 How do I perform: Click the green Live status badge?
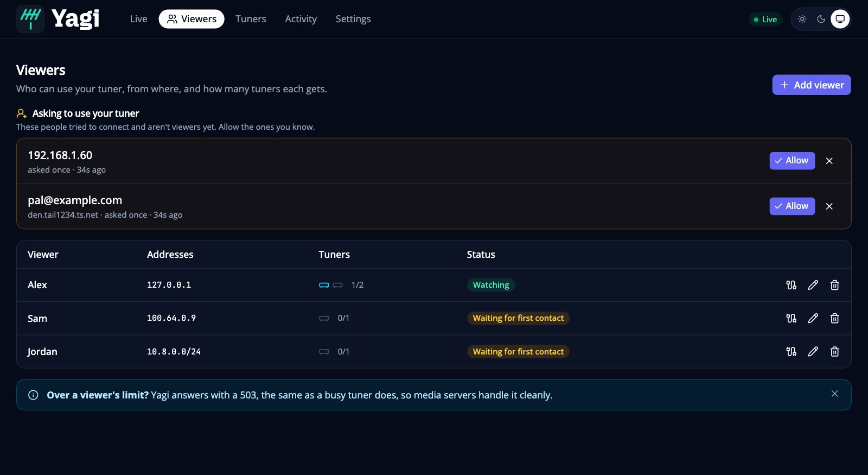pos(765,20)
